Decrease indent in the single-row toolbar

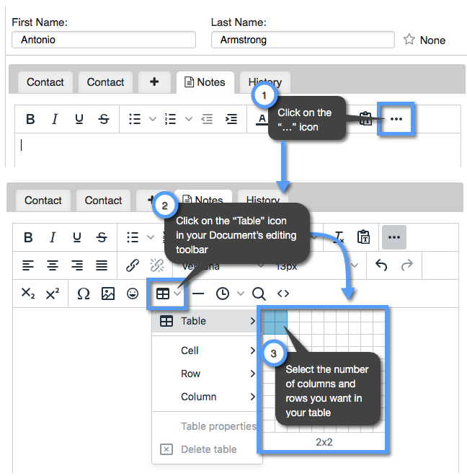[x=207, y=119]
